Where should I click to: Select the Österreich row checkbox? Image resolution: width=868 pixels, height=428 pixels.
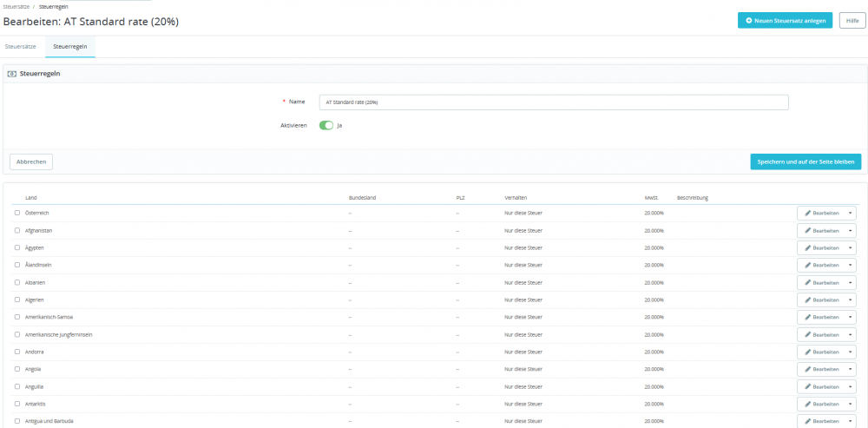click(x=17, y=213)
